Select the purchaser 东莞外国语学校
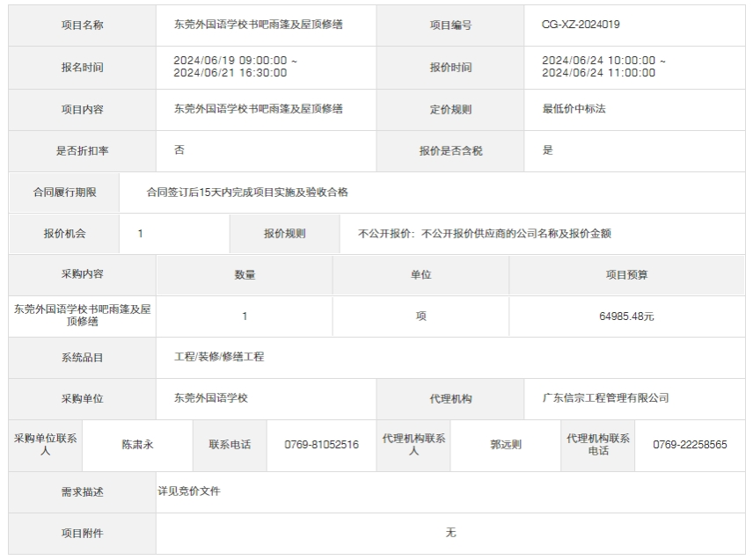 point(211,398)
